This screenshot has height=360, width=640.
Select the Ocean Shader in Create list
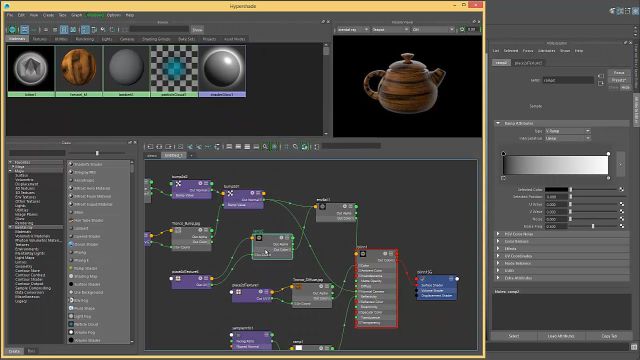pyautogui.click(x=86, y=244)
